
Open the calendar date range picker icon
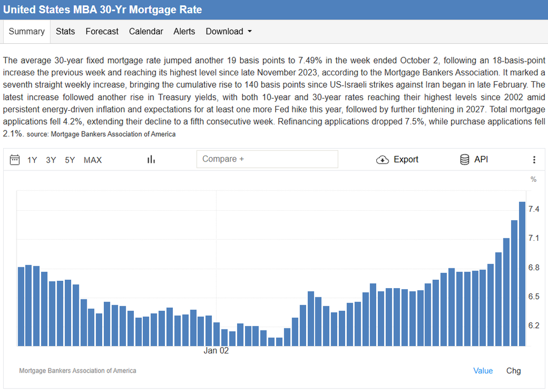14,160
